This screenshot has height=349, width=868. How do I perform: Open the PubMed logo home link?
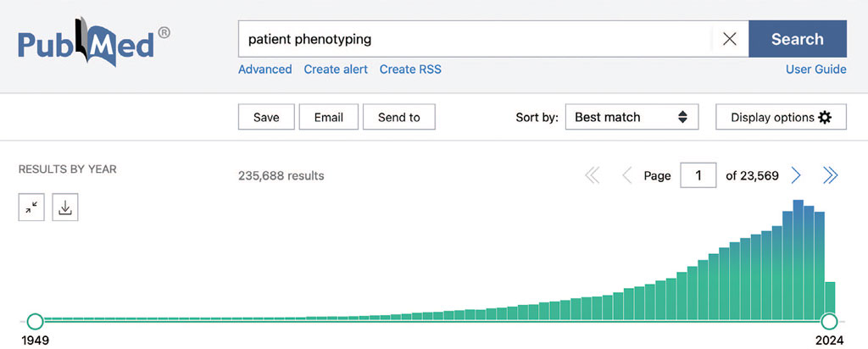[94, 43]
